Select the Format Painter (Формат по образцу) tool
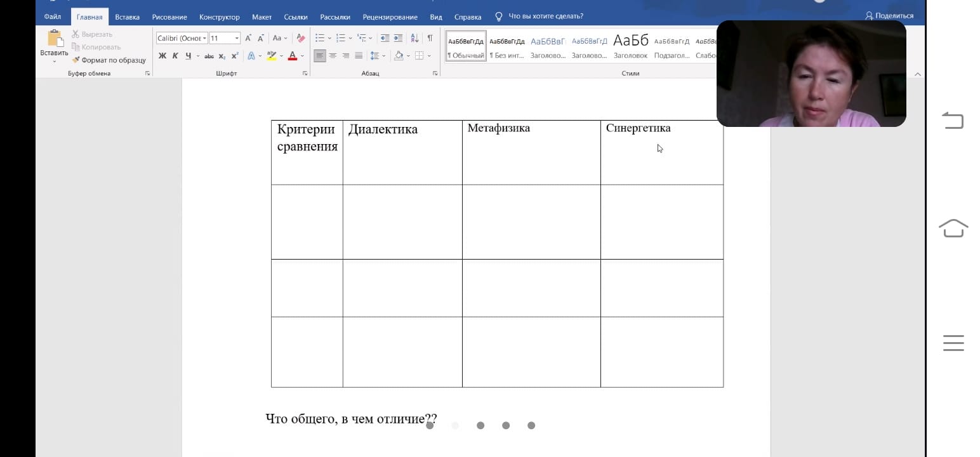 click(109, 60)
